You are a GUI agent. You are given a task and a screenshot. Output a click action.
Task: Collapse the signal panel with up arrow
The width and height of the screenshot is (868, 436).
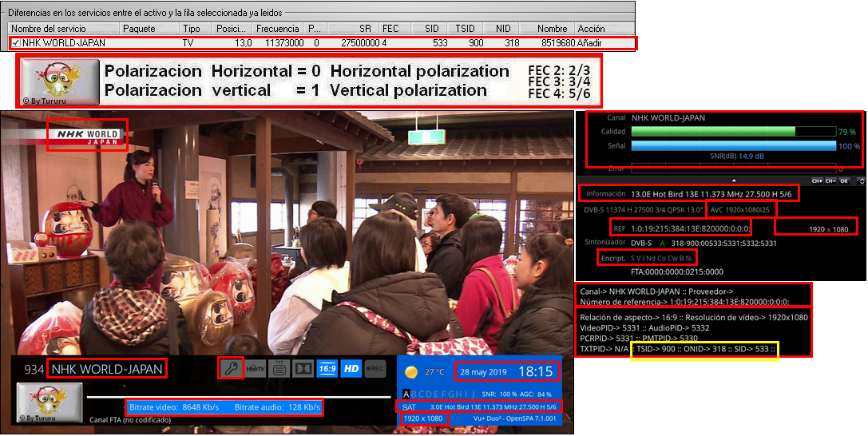click(x=734, y=180)
